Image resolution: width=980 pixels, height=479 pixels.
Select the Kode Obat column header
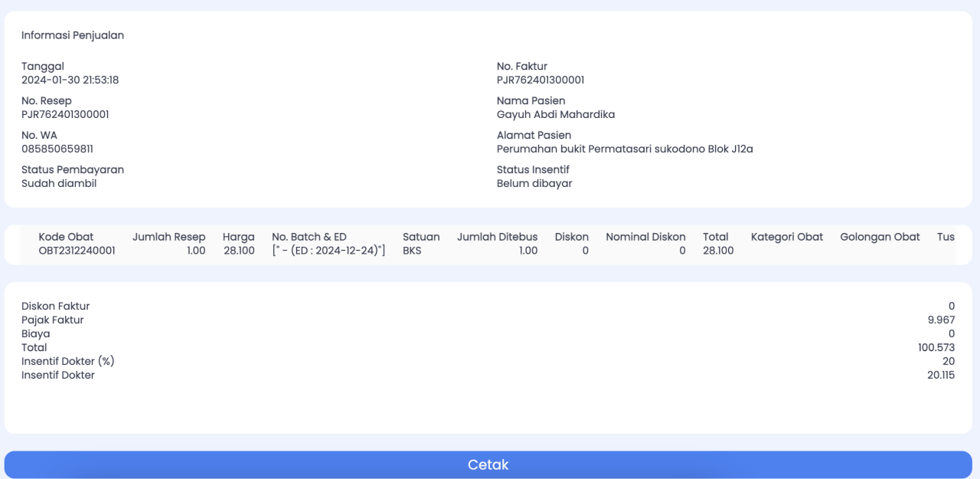[66, 237]
